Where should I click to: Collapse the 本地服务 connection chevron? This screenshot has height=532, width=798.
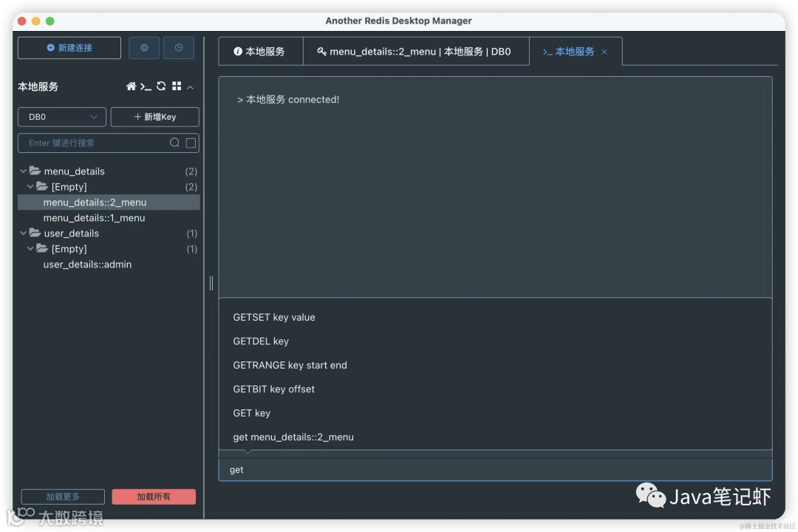(191, 88)
